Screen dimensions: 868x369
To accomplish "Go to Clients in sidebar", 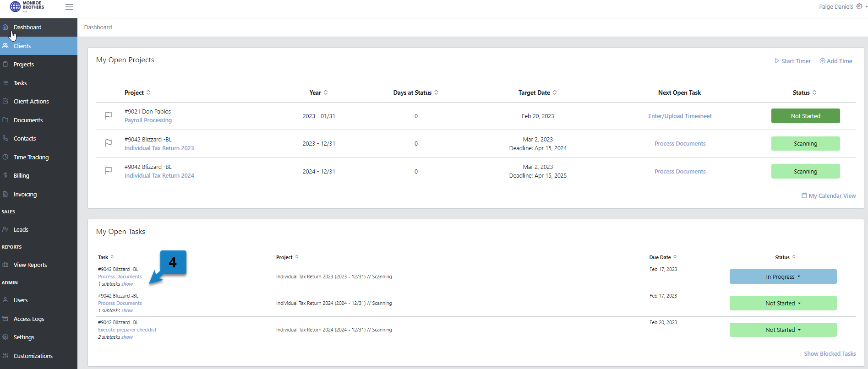I will [x=22, y=46].
